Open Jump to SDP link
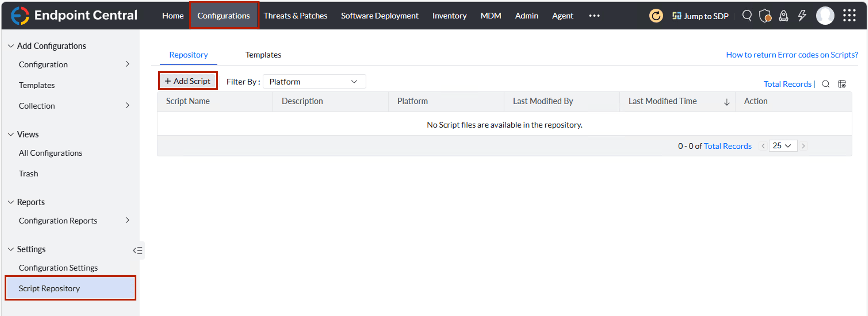 [x=700, y=16]
